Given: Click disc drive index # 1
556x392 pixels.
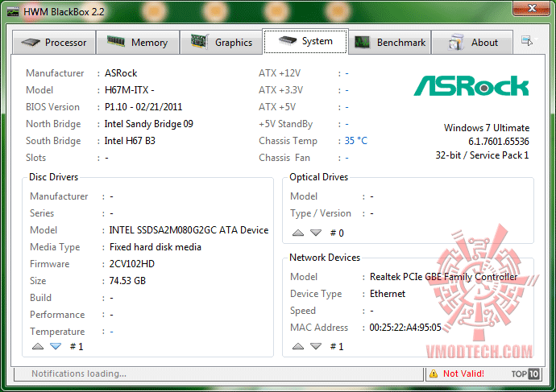Looking at the screenshot, I should (77, 347).
